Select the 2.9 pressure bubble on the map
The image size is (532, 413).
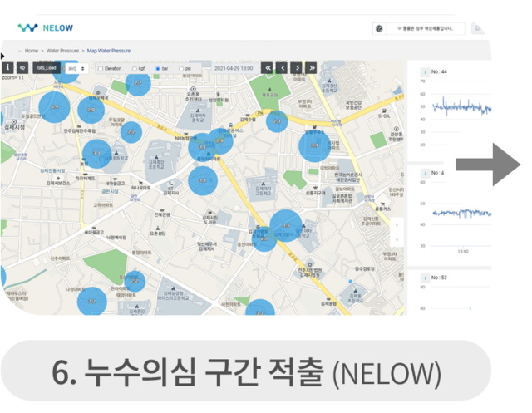pos(91,110)
